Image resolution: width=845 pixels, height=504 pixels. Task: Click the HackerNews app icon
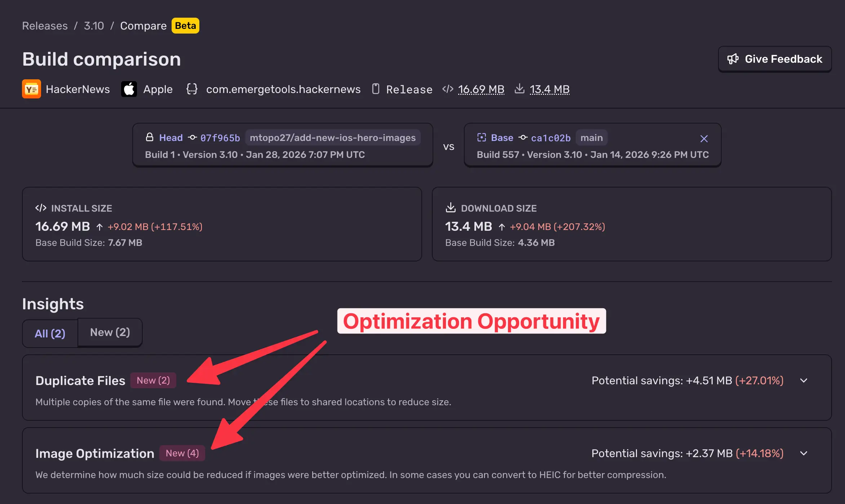(31, 89)
